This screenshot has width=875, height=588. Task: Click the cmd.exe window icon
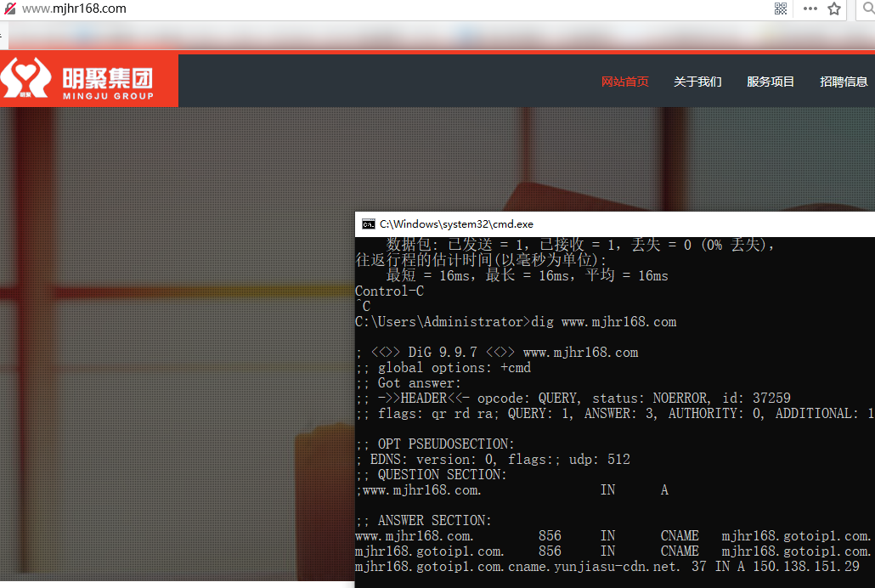tap(368, 224)
